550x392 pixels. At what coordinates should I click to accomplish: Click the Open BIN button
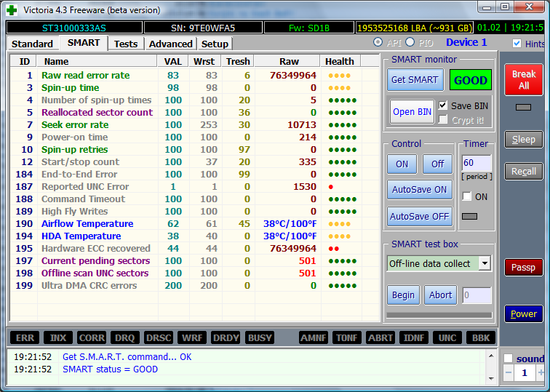click(x=412, y=112)
